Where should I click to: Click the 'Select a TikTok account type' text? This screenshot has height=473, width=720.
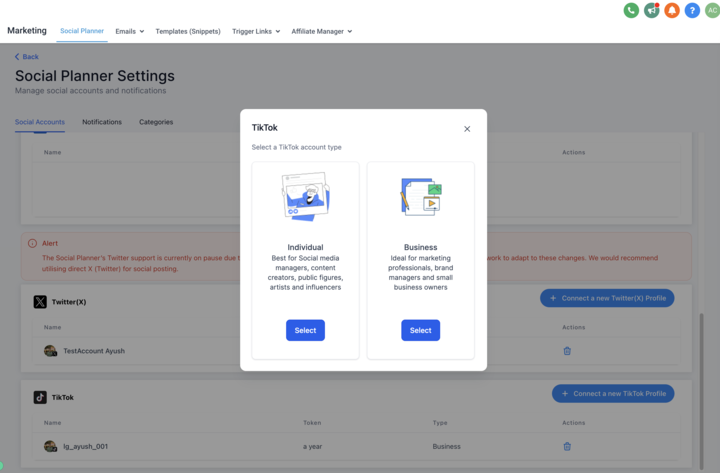coord(296,147)
